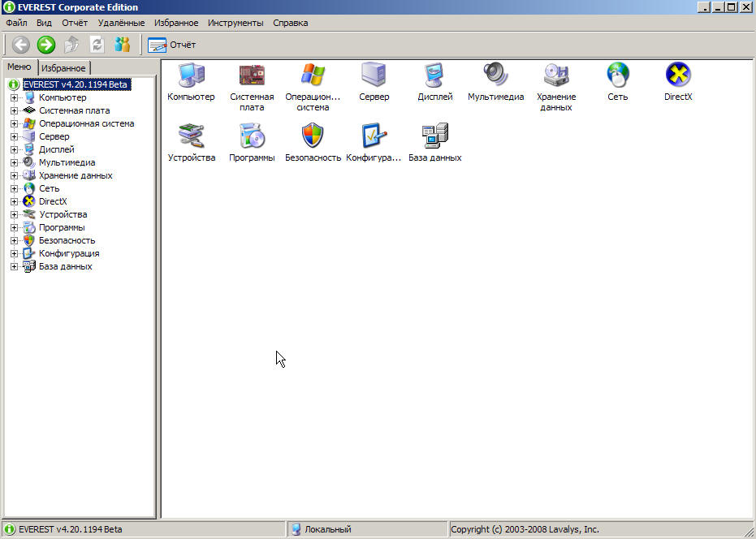756x539 pixels.
Task: Expand the DirectX tree node
Action: click(14, 201)
